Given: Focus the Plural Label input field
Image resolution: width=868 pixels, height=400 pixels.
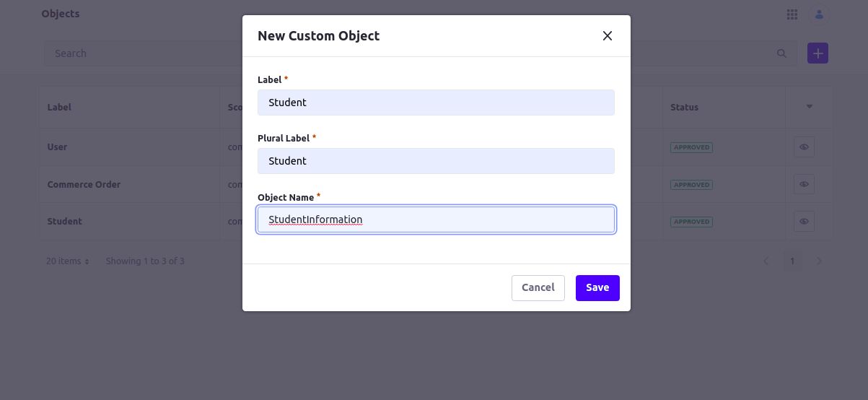Looking at the screenshot, I should point(436,161).
